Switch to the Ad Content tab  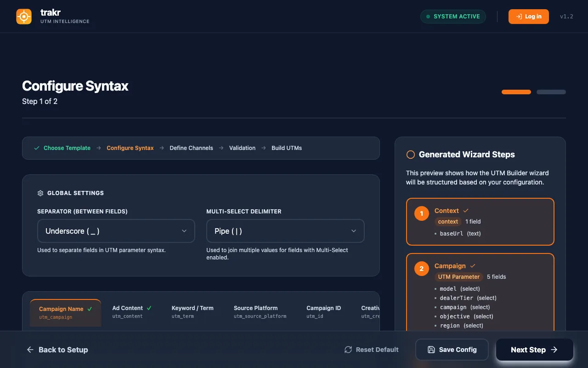point(132,312)
